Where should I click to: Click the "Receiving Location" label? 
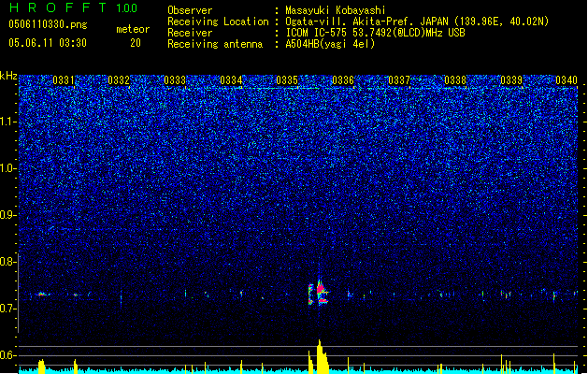[218, 22]
